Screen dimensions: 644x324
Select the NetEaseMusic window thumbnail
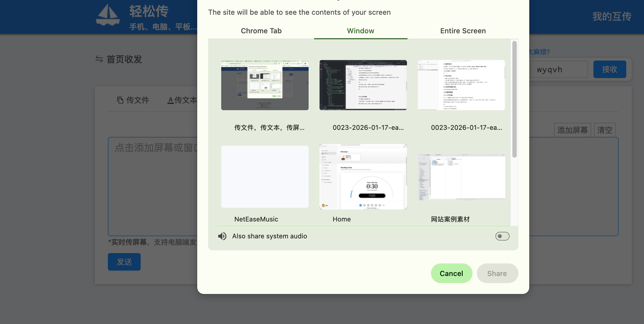[x=265, y=176]
